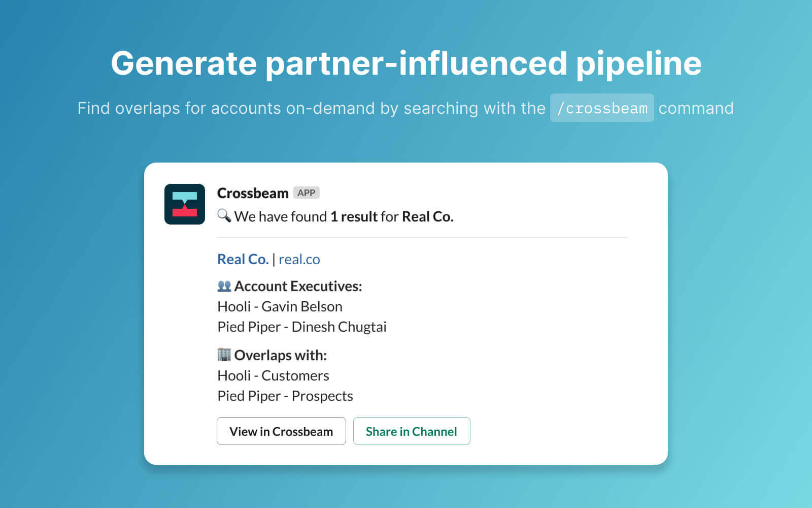Click the Generate partner-influenced pipeline headline
Screen dimensions: 812x508
point(406,63)
